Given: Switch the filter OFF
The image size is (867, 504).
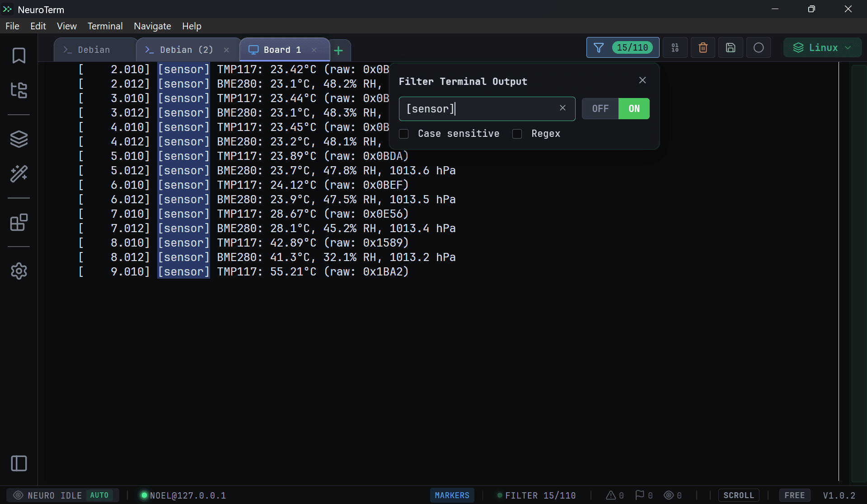Looking at the screenshot, I should pos(600,108).
